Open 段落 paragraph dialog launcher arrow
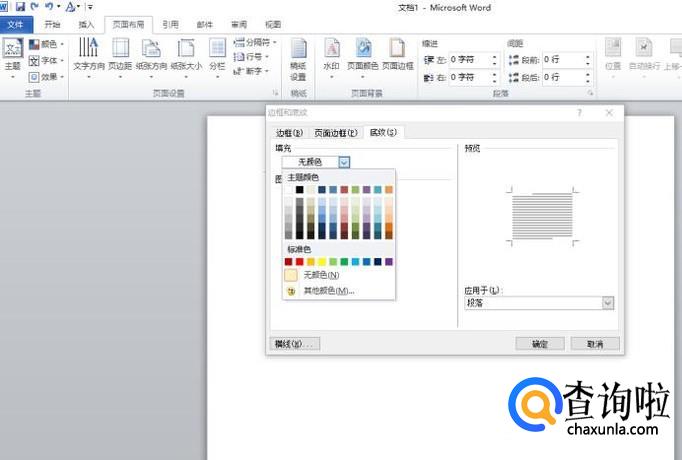Image resolution: width=682 pixels, height=460 pixels. [x=590, y=93]
